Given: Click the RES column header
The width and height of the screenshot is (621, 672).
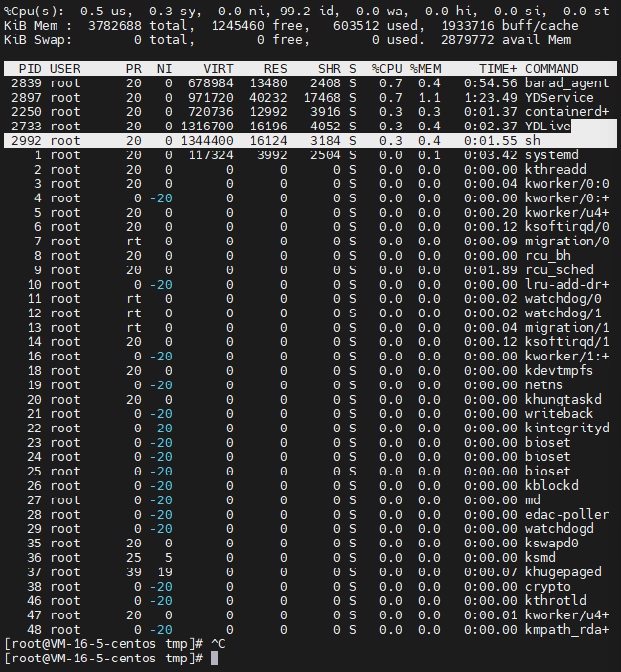Looking at the screenshot, I should 276,69.
